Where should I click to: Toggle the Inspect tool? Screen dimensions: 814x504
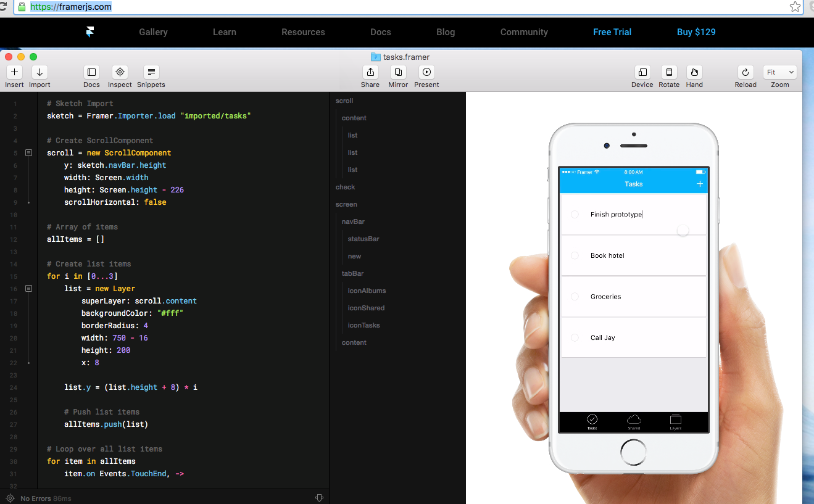coord(120,72)
